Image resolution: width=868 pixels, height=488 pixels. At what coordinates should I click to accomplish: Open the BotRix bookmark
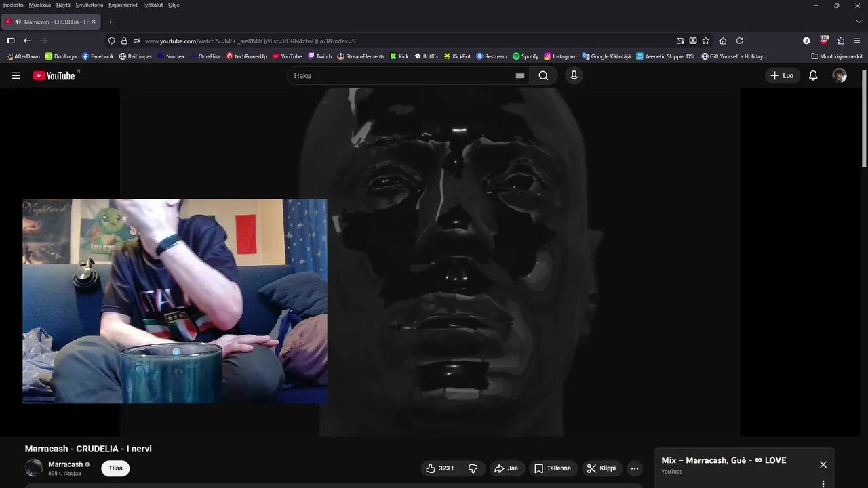(x=427, y=56)
